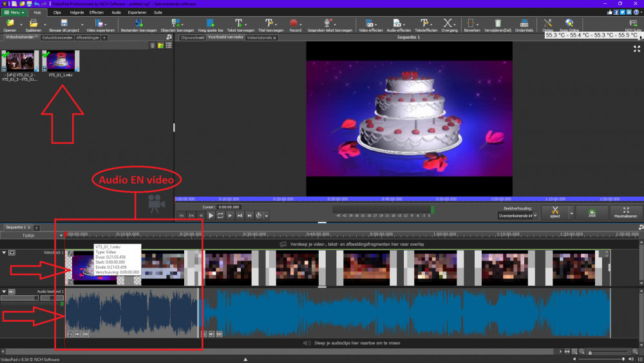This screenshot has height=363, width=644.
Task: Switch to the Geluidsbestanden tab
Action: [x=57, y=38]
